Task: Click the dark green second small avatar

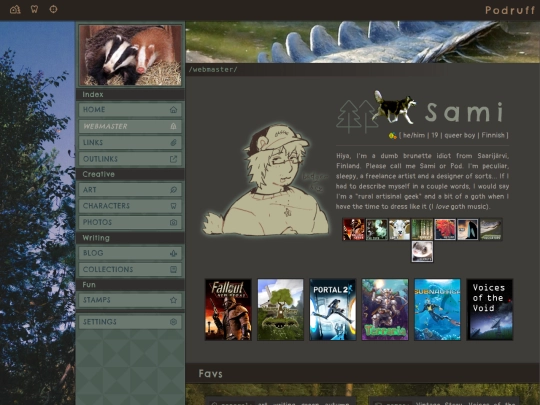Action: coord(376,229)
